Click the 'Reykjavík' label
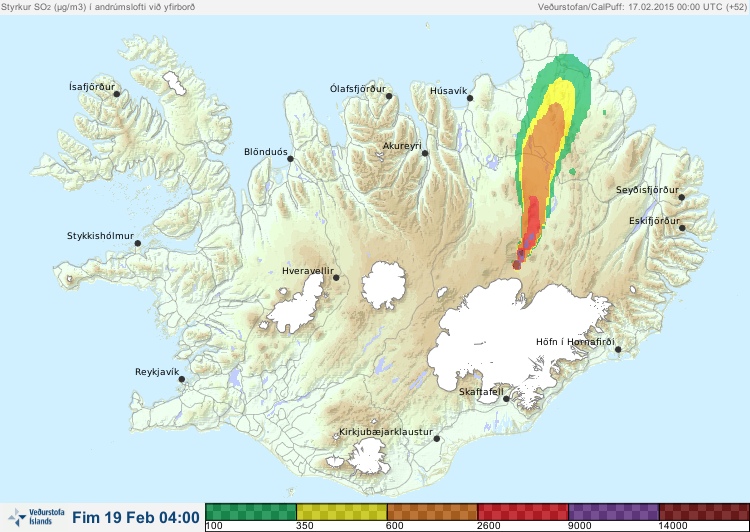This screenshot has height=532, width=750. [157, 372]
